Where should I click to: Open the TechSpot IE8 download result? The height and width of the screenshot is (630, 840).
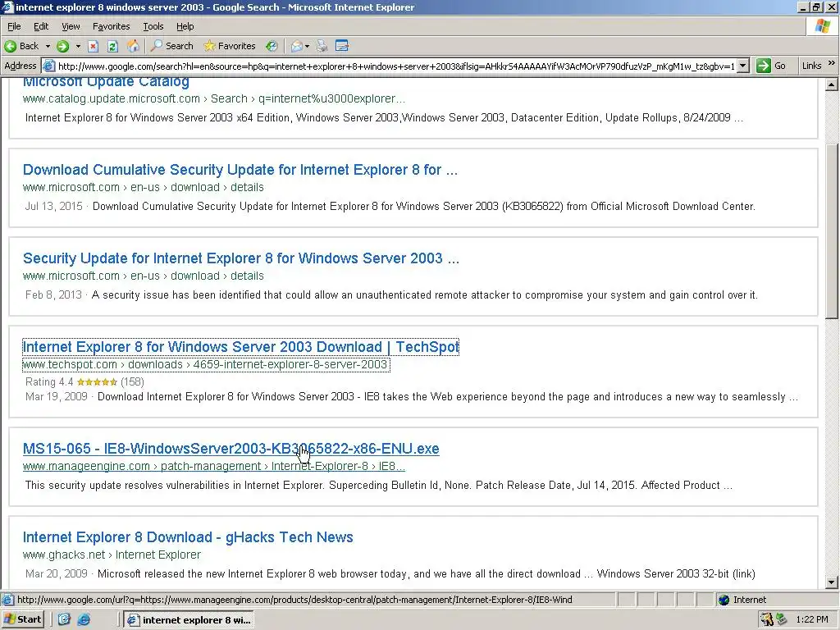[x=240, y=347]
